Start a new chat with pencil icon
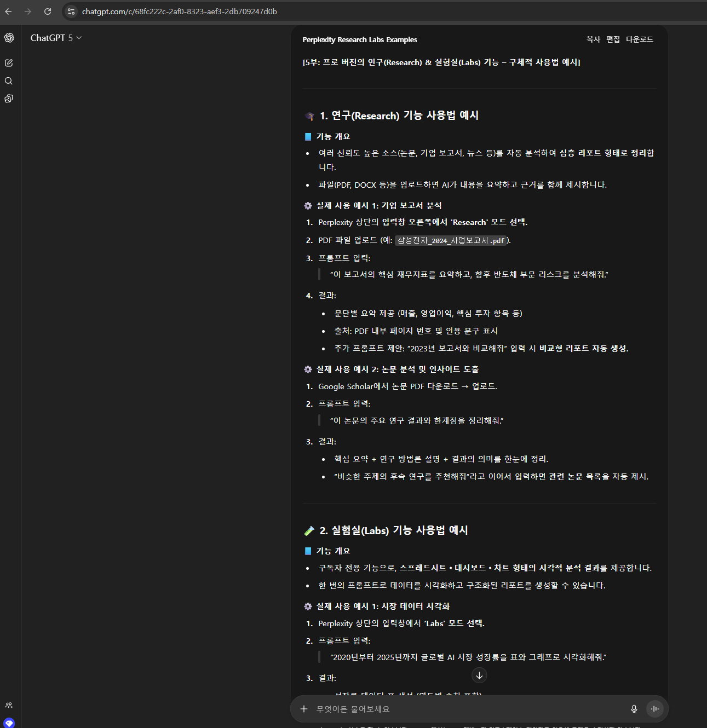 9,63
